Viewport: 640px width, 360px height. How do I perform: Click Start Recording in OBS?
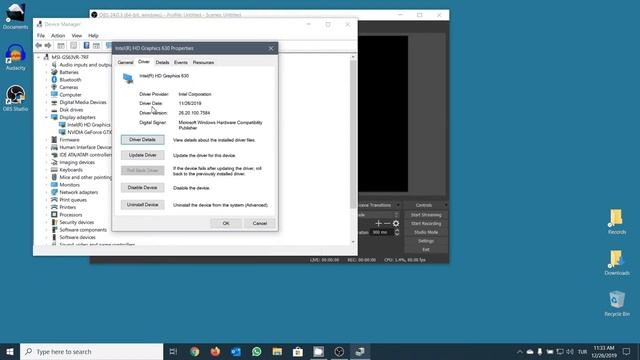click(426, 224)
